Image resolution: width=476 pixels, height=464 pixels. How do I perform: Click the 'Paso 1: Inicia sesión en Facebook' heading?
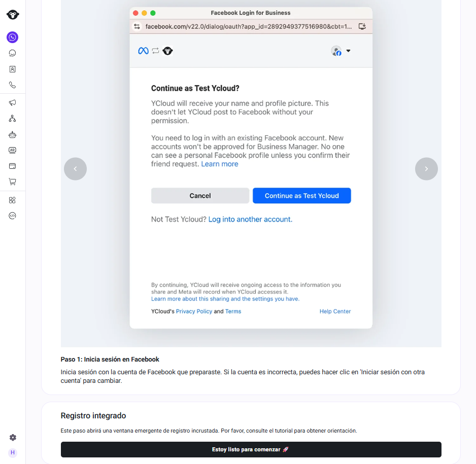[x=110, y=360]
